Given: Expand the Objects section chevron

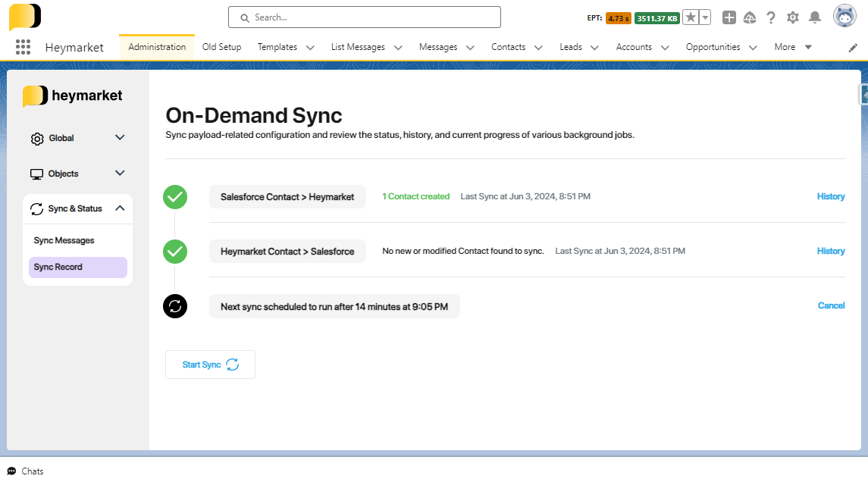Looking at the screenshot, I should [x=120, y=174].
